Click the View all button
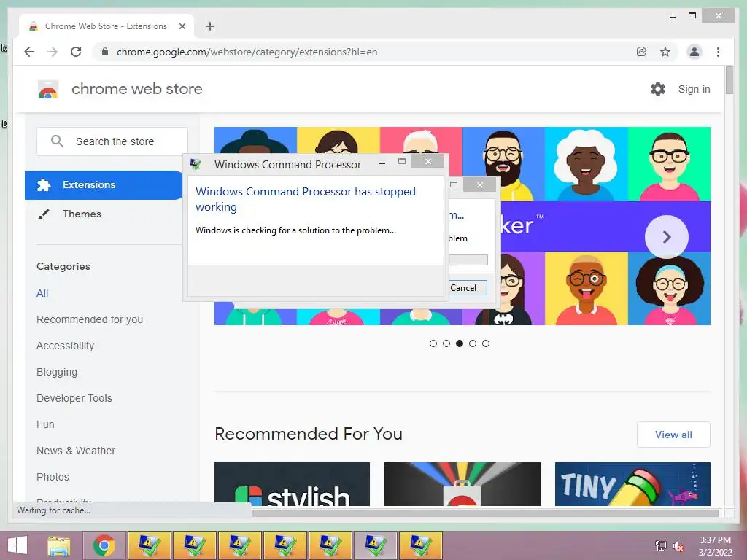 coord(673,435)
